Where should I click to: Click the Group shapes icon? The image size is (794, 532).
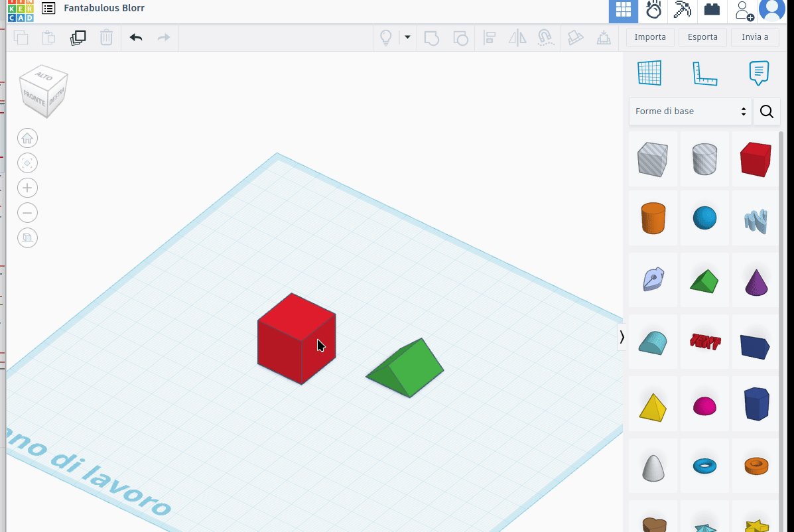431,38
